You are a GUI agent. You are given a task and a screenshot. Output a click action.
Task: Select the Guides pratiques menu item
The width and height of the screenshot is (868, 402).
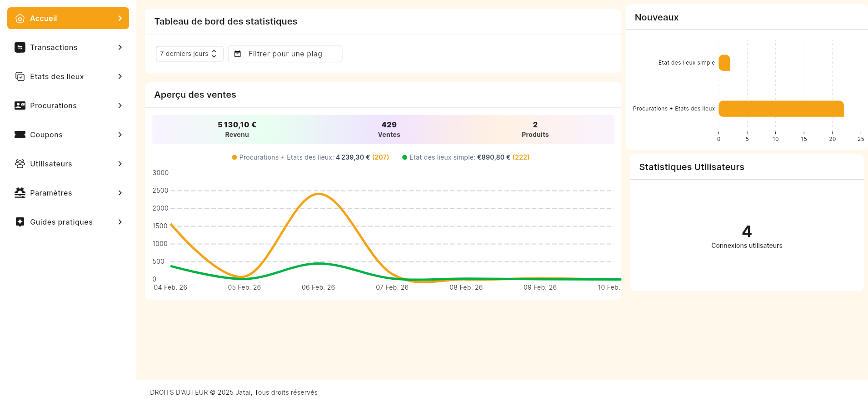click(x=61, y=222)
